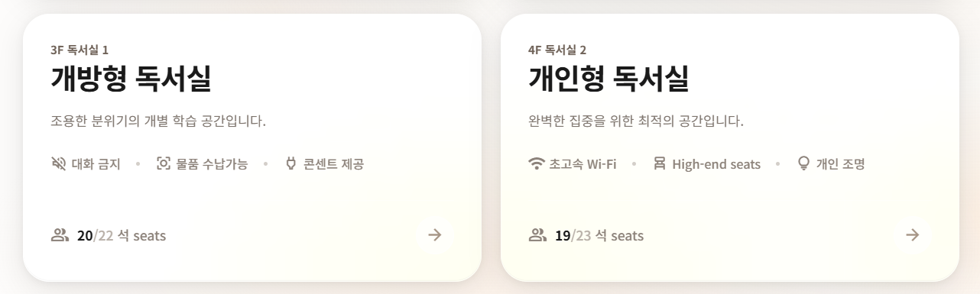Click the 조용한 분위기의 개별 학습 공간입니다 description
Viewport: 980px width, 294px height.
(x=158, y=121)
